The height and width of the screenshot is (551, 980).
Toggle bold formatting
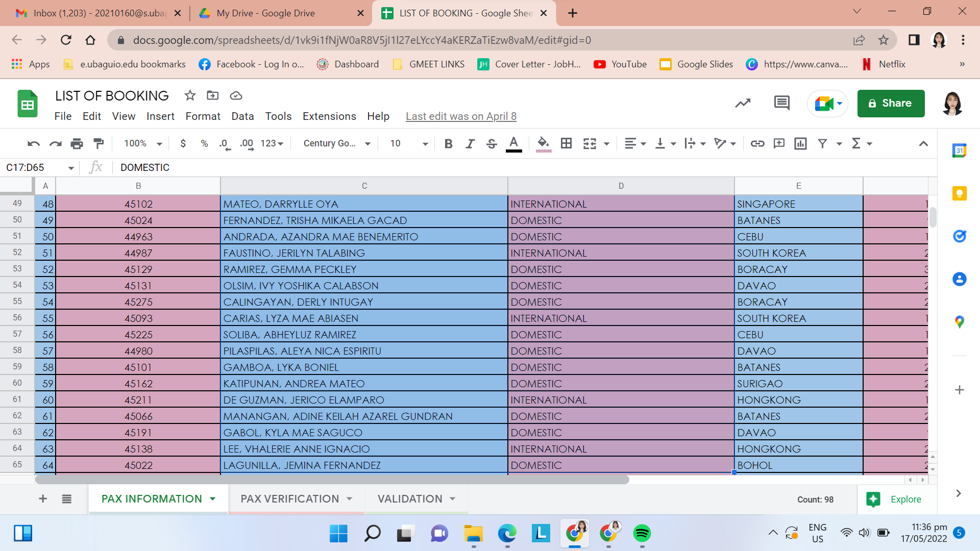[448, 143]
